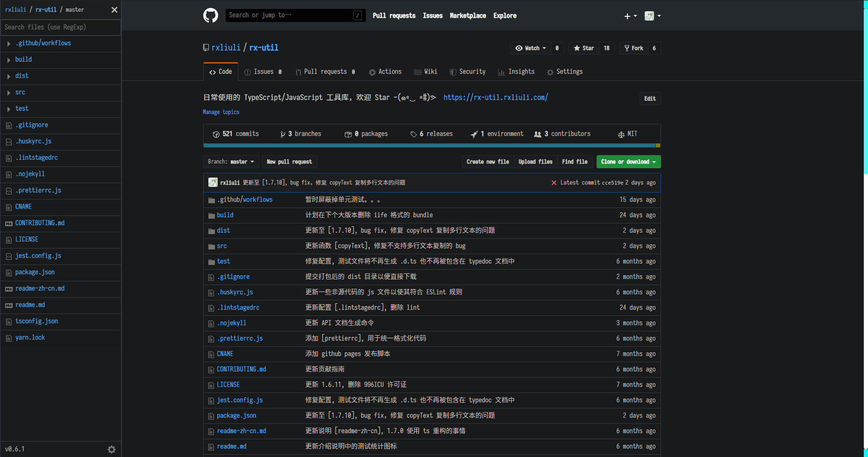Click the Wiki tab icon

[418, 72]
